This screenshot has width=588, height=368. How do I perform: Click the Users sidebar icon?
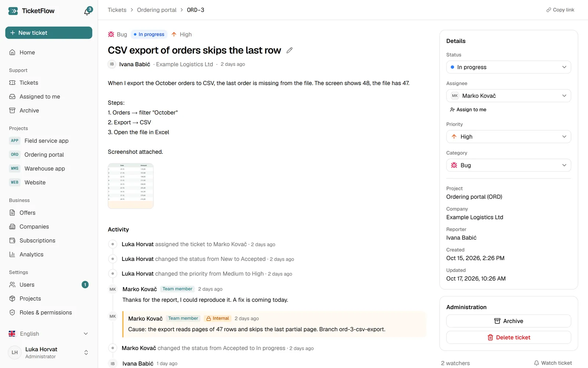12,285
